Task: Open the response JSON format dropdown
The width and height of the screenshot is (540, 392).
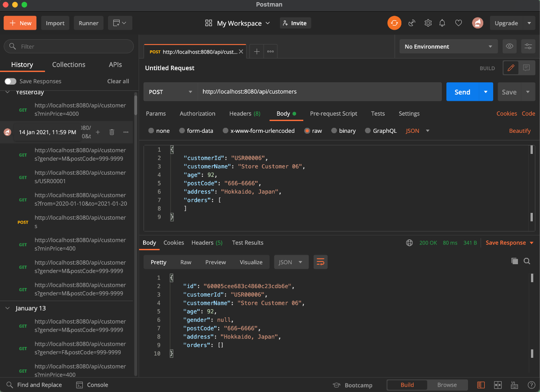Action: pyautogui.click(x=291, y=262)
